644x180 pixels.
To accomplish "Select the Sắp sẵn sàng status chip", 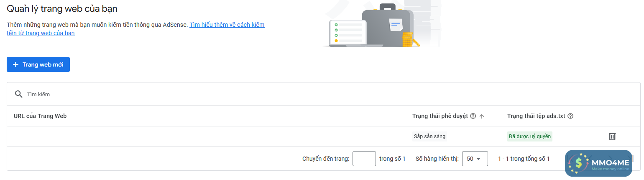I will click(429, 136).
